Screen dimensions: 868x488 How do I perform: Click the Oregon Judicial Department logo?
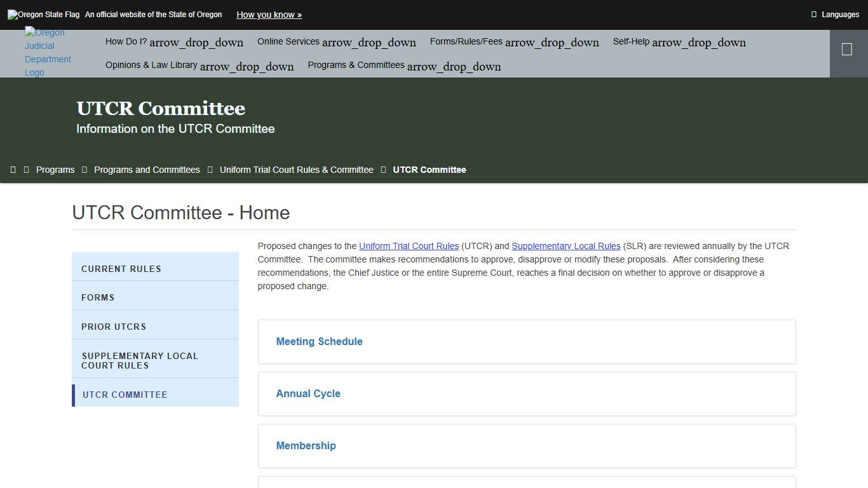point(48,52)
